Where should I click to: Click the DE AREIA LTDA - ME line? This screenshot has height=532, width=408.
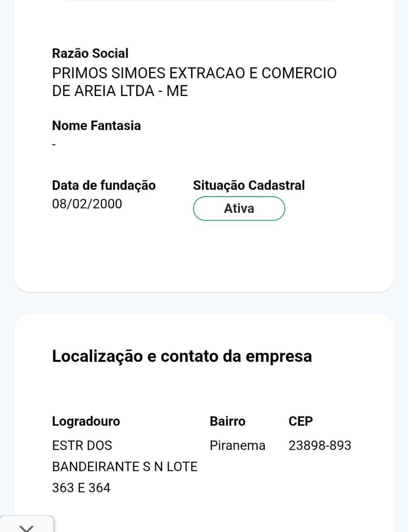tap(120, 91)
